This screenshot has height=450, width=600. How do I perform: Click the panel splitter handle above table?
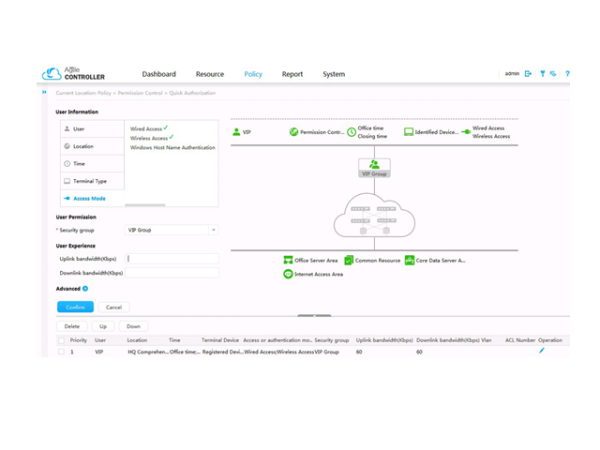(314, 316)
